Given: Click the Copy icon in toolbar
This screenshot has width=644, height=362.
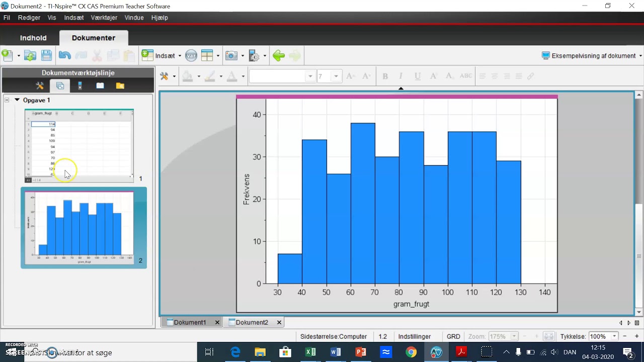Looking at the screenshot, I should click(x=113, y=55).
